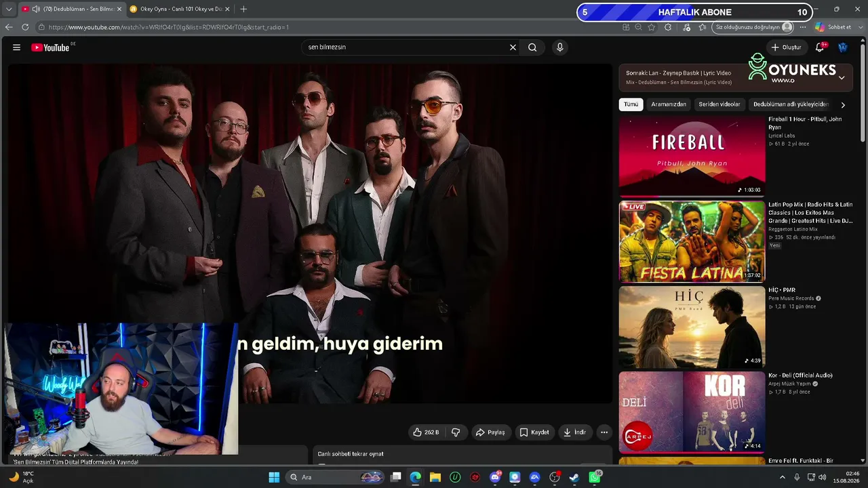
Task: Open the tab list dropdown arrow
Action: click(x=9, y=9)
